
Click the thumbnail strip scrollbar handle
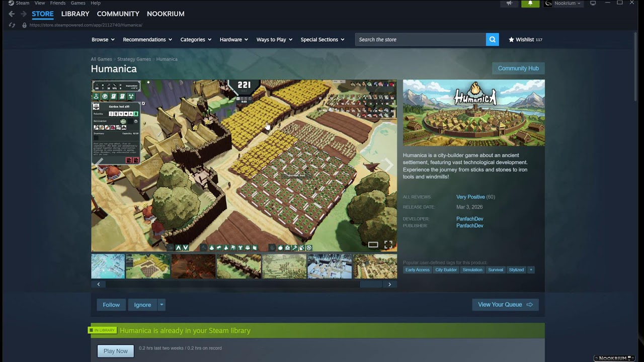tap(371, 284)
